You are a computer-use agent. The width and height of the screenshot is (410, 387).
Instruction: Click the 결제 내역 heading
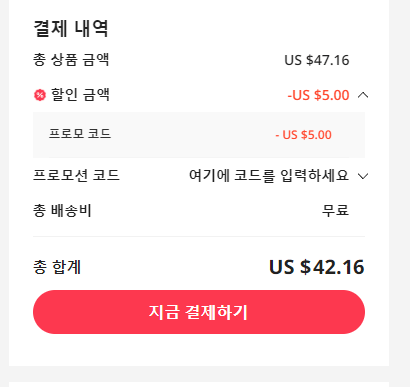click(71, 28)
